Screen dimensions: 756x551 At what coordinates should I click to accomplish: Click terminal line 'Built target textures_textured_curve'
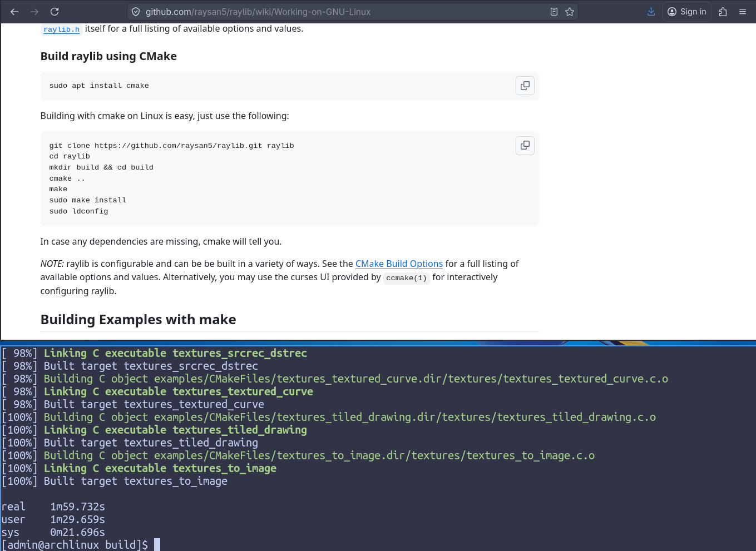(x=133, y=404)
